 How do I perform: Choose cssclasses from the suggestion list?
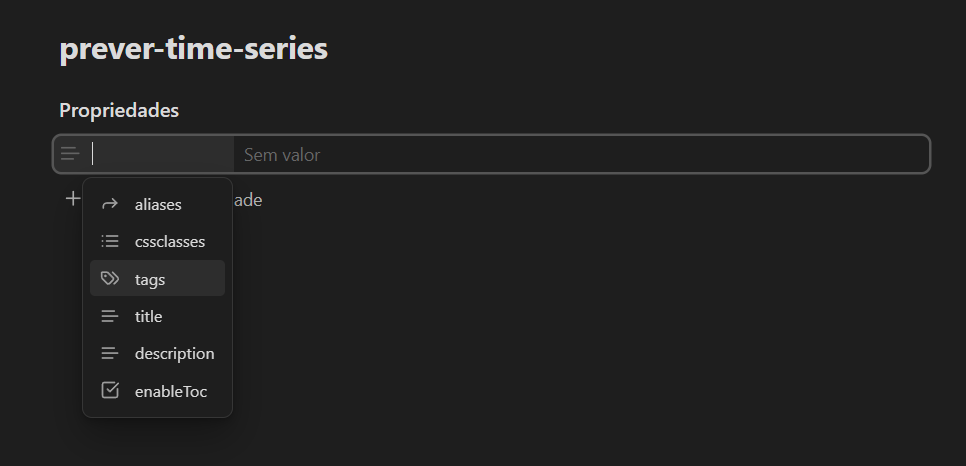click(x=169, y=241)
